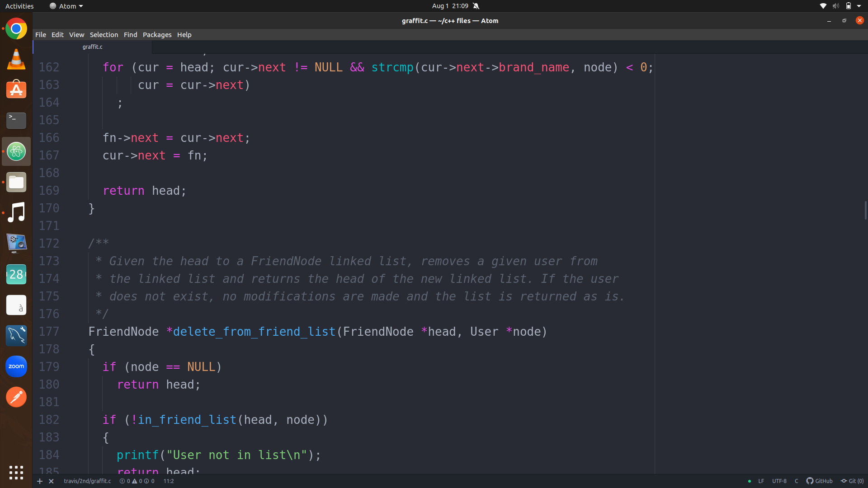Open MySQL Workbench from dock
The image size is (868, 488).
click(16, 336)
